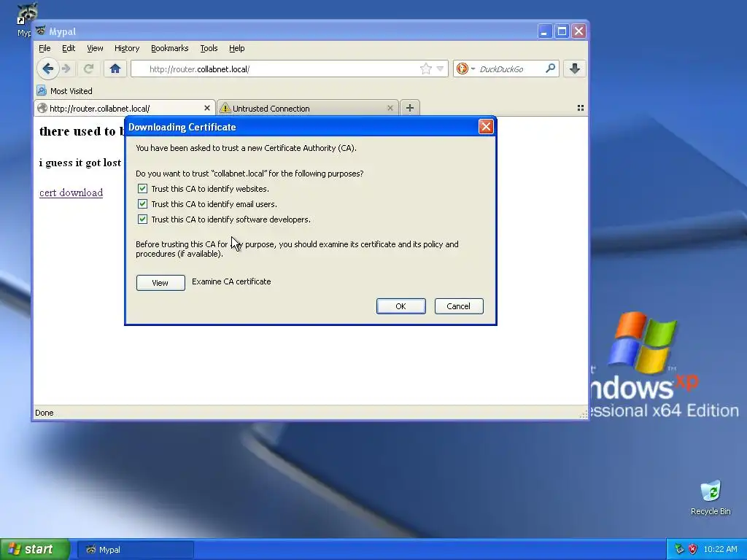Image resolution: width=747 pixels, height=560 pixels.
Task: Open the Tools menu
Action: pos(209,48)
